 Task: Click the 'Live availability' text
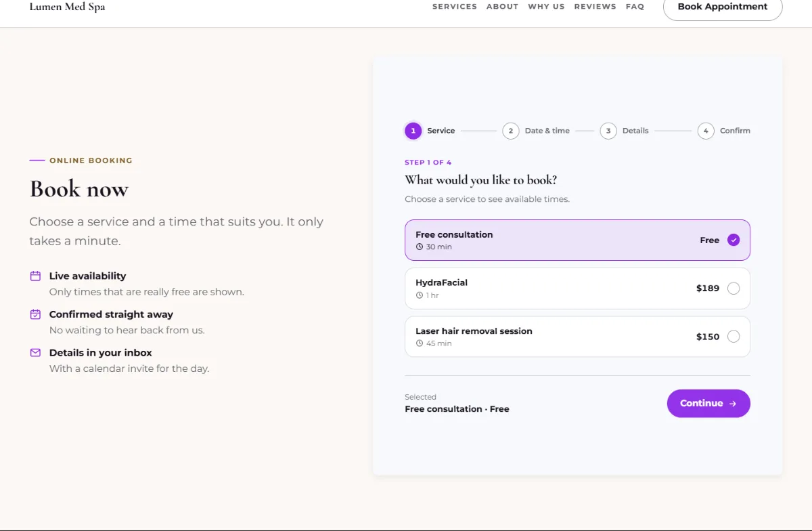point(87,276)
